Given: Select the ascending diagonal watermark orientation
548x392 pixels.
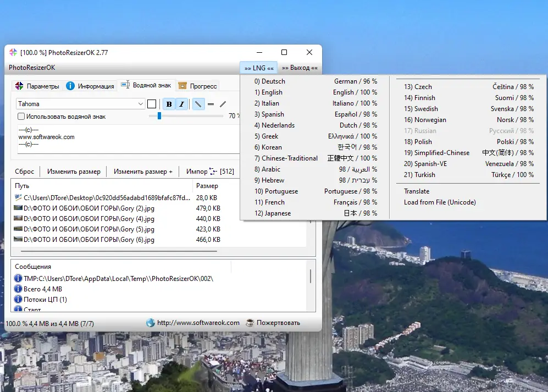Looking at the screenshot, I should (x=223, y=104).
